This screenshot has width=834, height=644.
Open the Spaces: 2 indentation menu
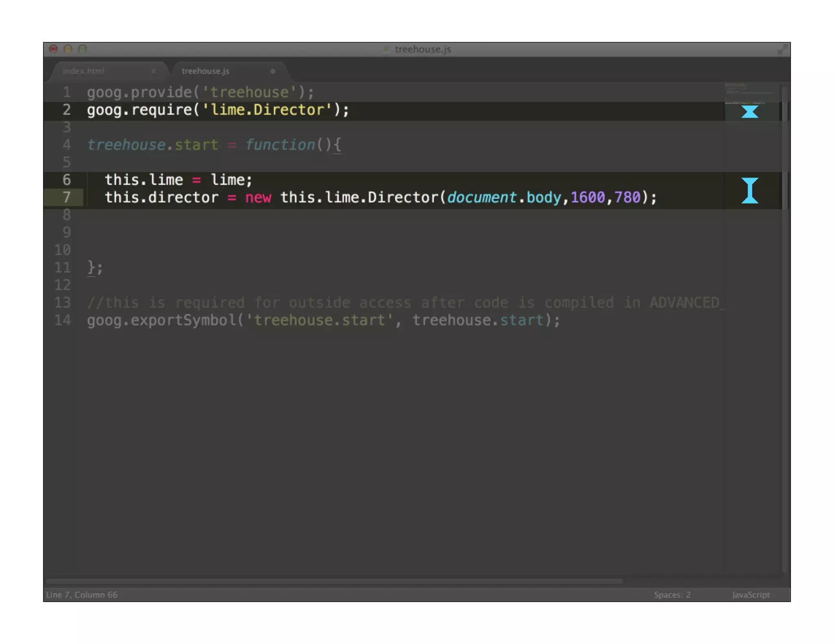coord(672,594)
